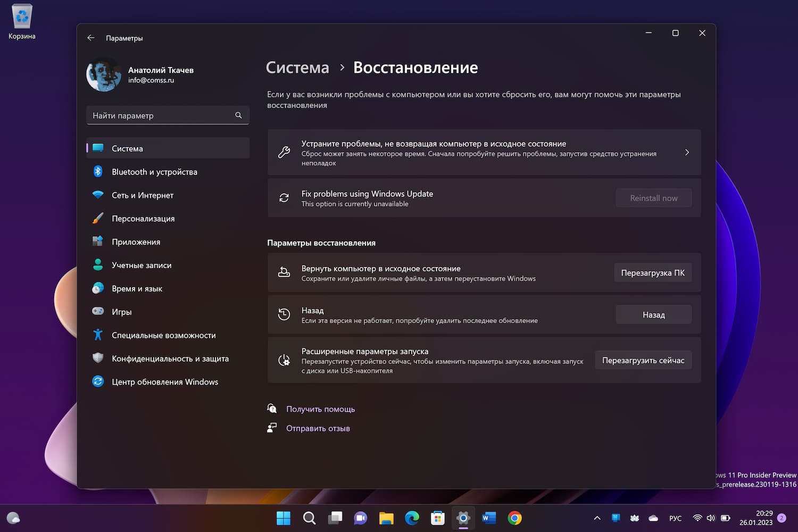Open Microsoft Edge from the taskbar

[412, 518]
